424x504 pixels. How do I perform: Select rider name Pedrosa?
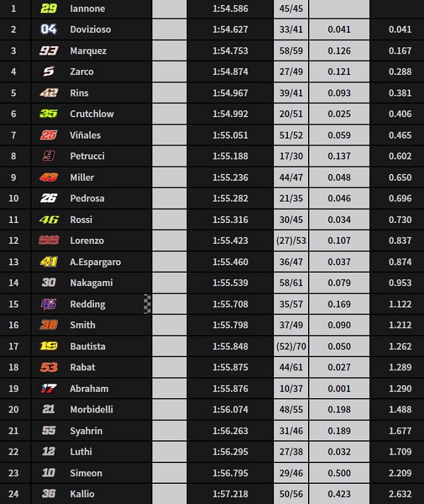click(87, 198)
